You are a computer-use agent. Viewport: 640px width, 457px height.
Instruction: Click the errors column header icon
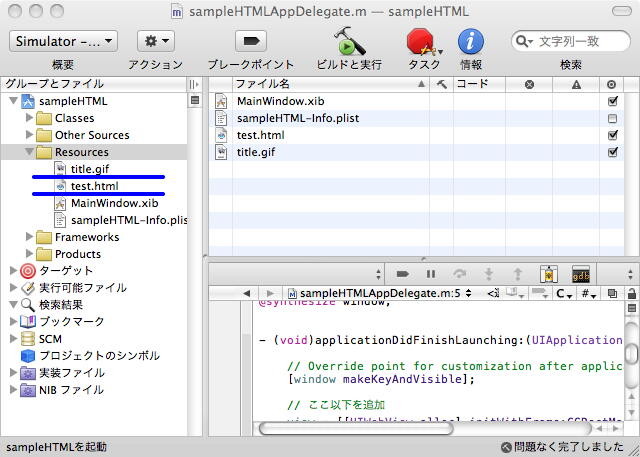(529, 84)
